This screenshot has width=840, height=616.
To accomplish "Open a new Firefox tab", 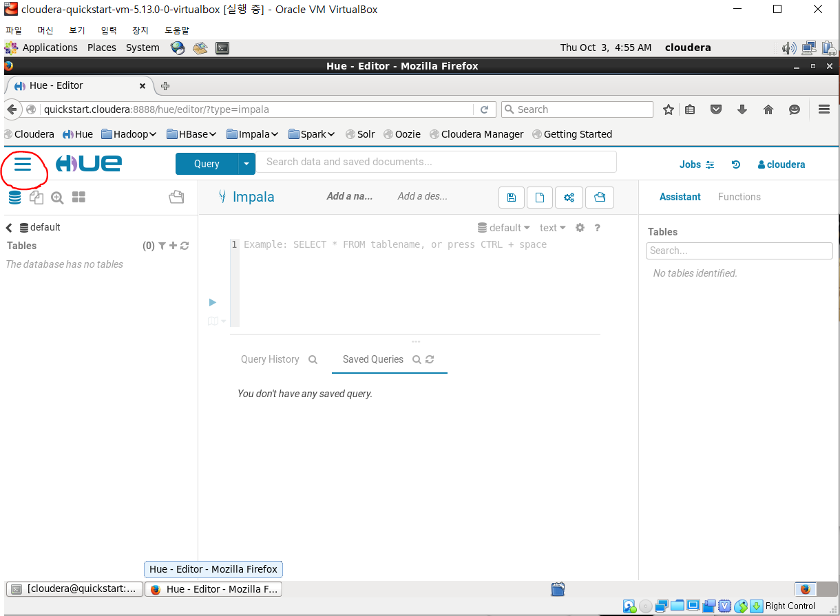I will tap(165, 86).
